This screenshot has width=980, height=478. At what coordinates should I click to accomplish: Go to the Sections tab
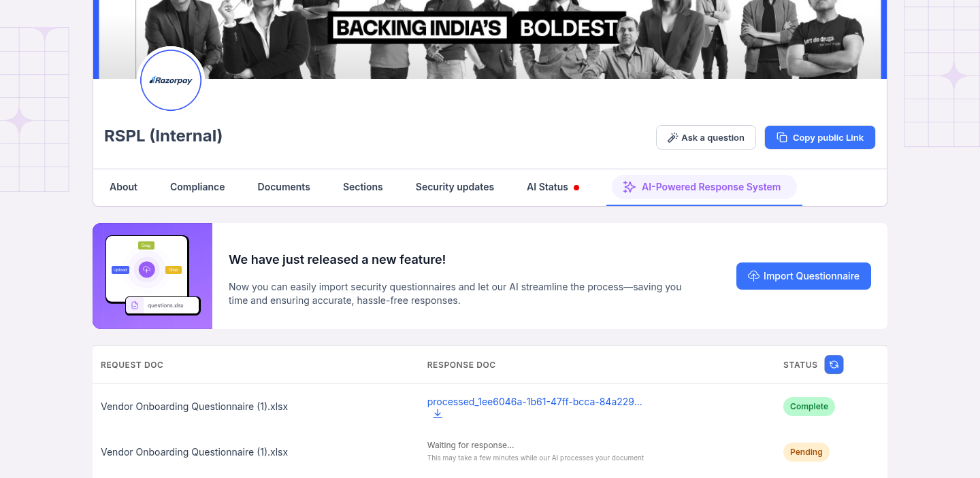click(x=363, y=187)
